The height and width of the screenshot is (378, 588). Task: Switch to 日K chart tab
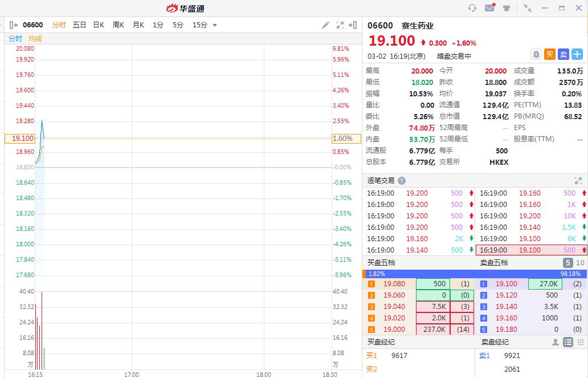99,25
